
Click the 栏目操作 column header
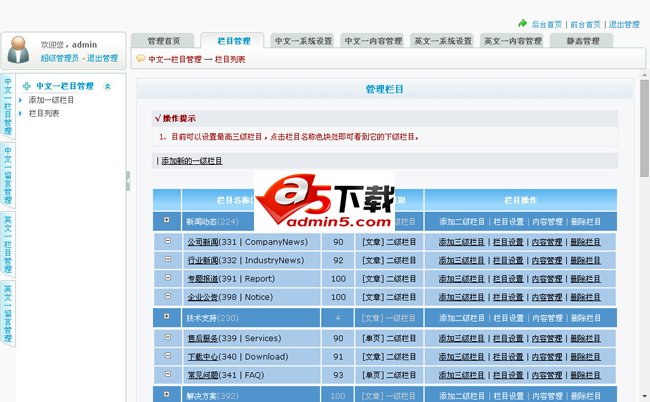point(521,200)
